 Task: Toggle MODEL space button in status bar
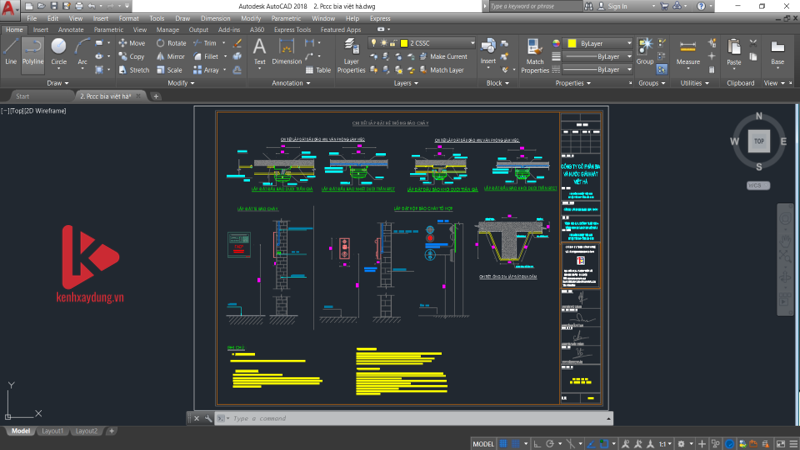pos(483,443)
